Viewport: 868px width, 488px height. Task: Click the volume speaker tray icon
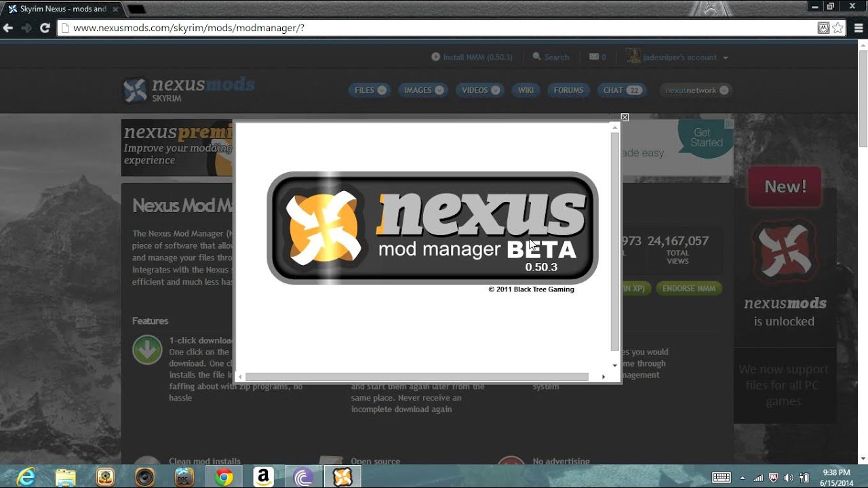pos(789,477)
